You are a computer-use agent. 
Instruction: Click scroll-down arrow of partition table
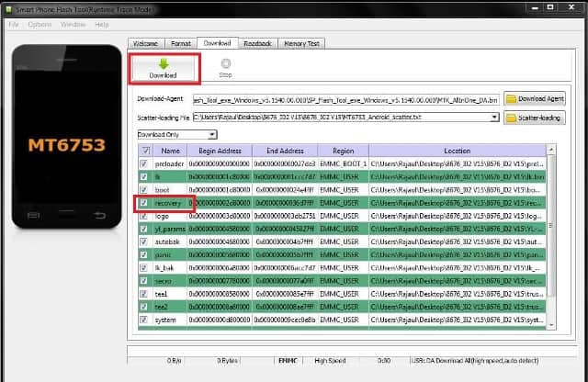click(551, 325)
